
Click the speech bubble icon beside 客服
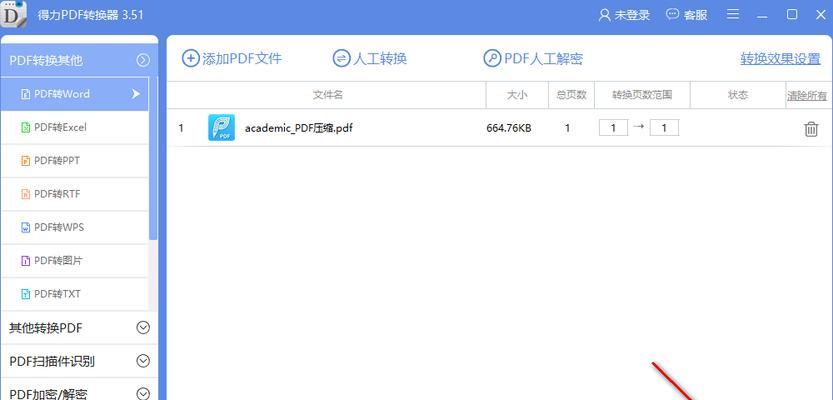pyautogui.click(x=673, y=14)
